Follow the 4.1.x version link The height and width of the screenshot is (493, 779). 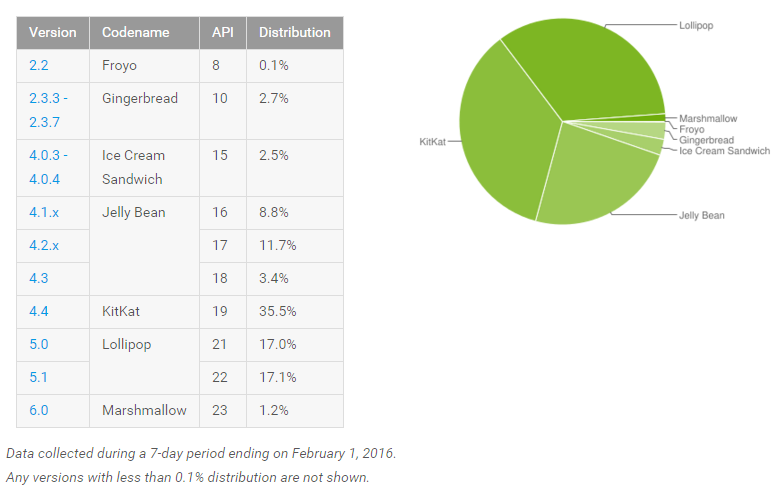point(43,212)
